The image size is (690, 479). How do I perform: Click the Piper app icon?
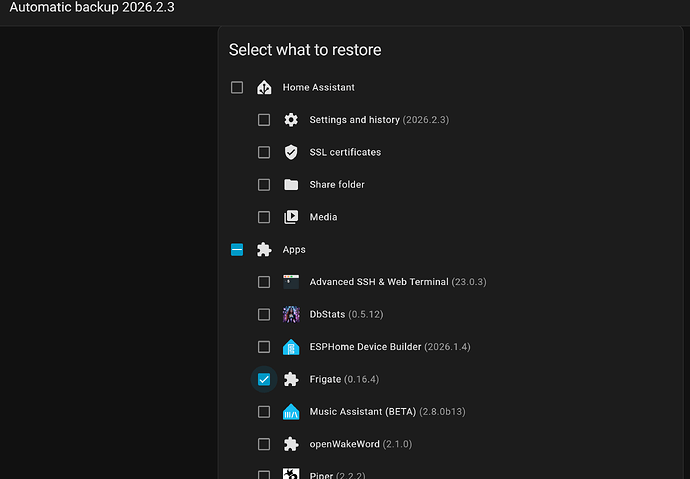291,473
